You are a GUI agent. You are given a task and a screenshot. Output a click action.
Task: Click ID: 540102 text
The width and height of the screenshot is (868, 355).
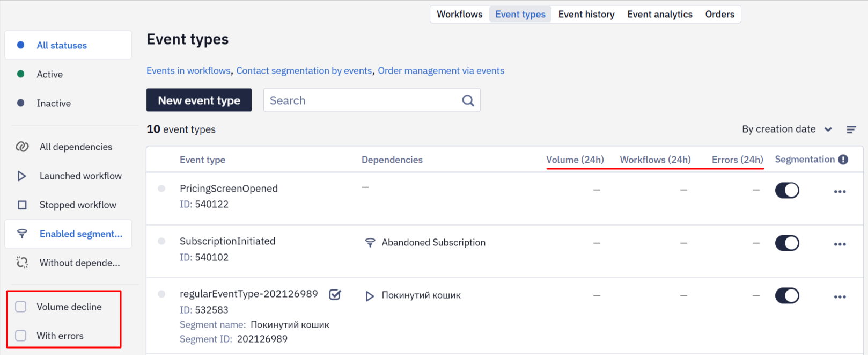coord(204,257)
